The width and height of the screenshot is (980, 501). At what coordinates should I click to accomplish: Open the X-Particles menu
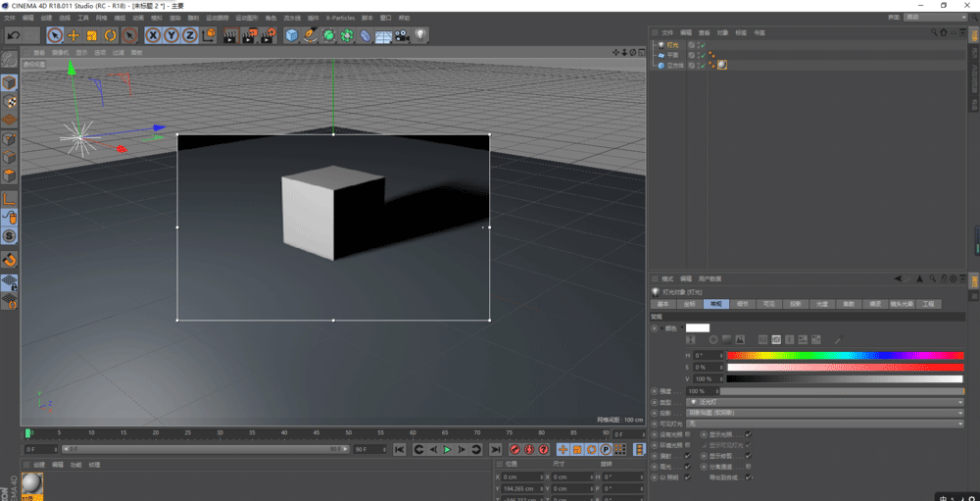[x=340, y=19]
